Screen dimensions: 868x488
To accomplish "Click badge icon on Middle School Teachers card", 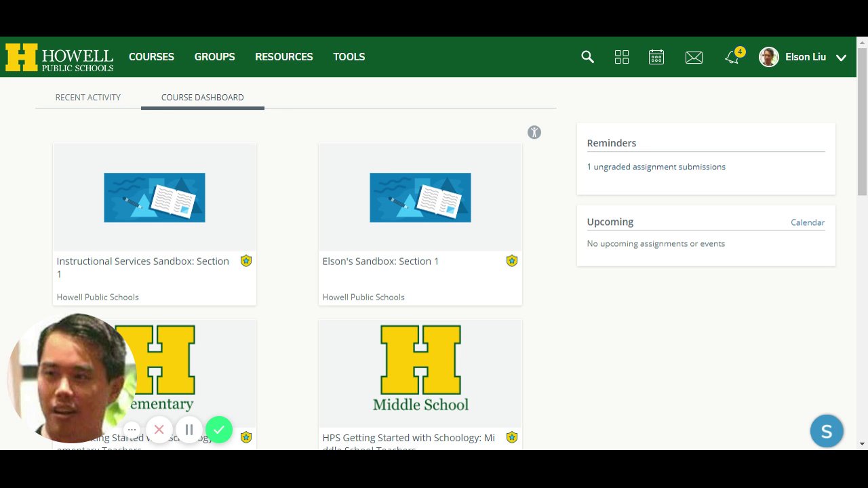I will pos(512,438).
